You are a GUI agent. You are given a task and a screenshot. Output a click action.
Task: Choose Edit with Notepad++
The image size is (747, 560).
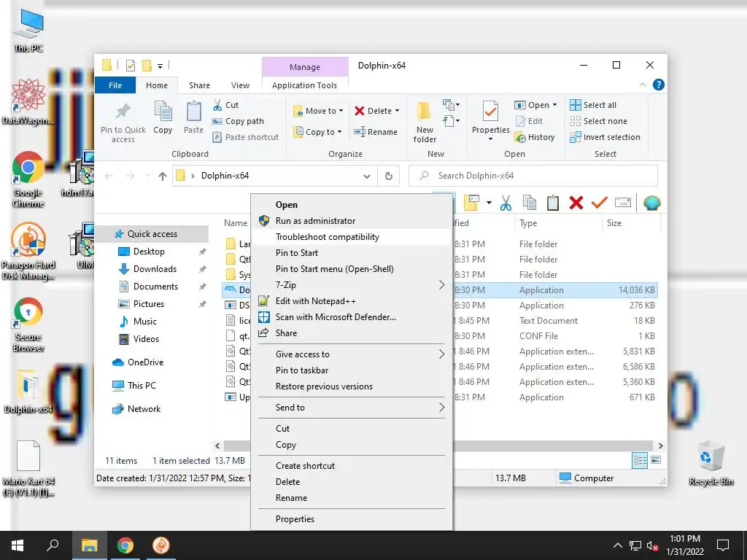352,301
